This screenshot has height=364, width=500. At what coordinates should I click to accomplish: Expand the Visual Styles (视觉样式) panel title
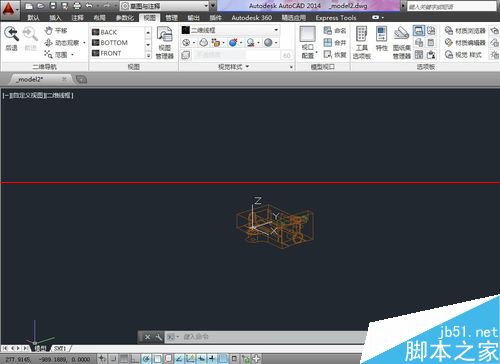click(234, 67)
